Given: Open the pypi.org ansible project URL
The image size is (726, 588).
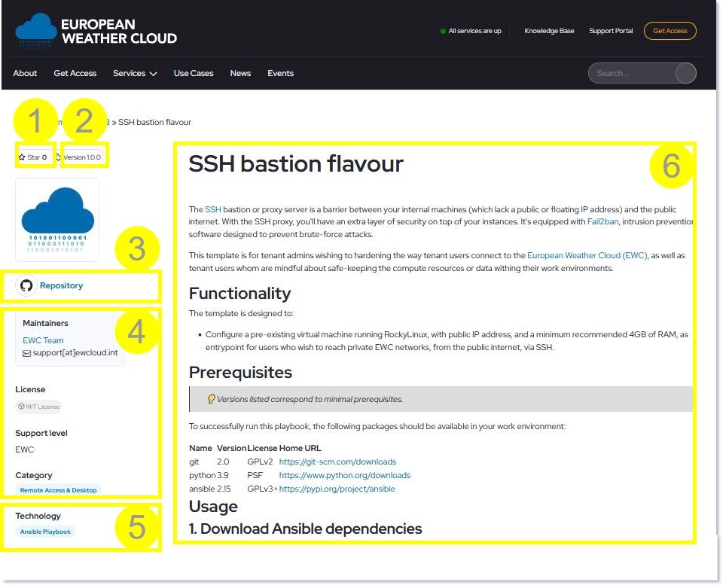Looking at the screenshot, I should pos(337,489).
